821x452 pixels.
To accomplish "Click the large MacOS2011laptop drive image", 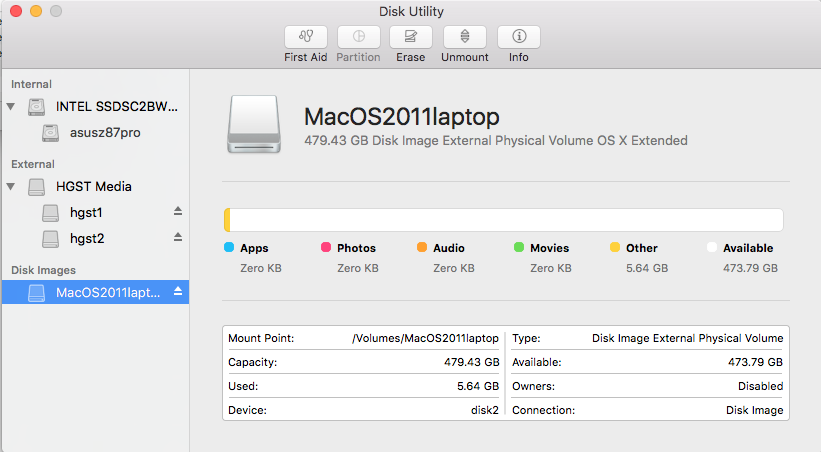I will pos(254,124).
